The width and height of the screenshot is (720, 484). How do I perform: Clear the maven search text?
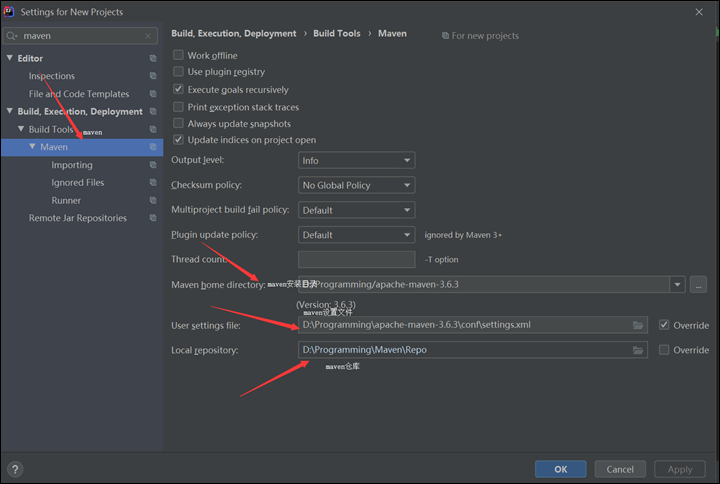(x=148, y=36)
